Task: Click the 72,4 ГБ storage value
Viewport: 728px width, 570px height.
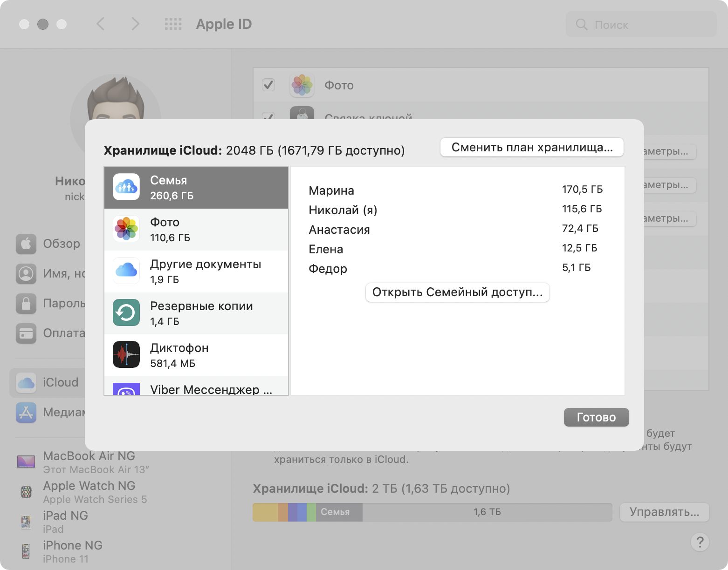Action: click(580, 229)
